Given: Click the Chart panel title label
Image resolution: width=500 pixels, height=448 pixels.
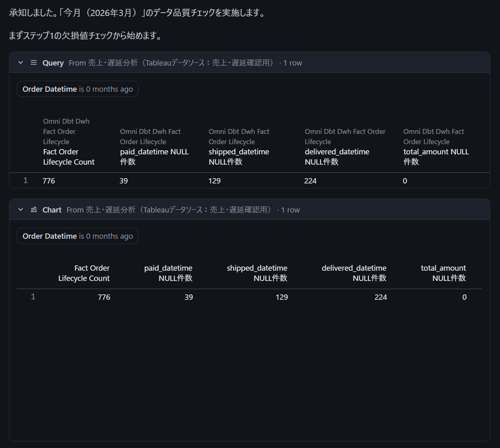Looking at the screenshot, I should click(x=52, y=210).
